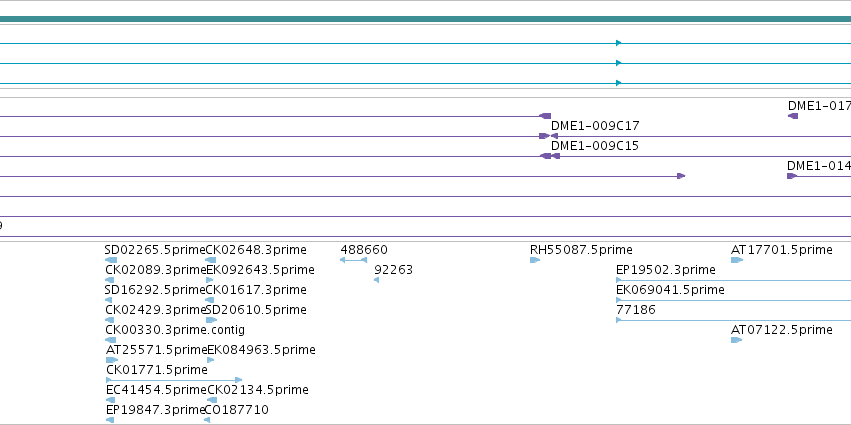Click the first blue transcript arrow marker
This screenshot has width=851, height=425.
coord(619,43)
